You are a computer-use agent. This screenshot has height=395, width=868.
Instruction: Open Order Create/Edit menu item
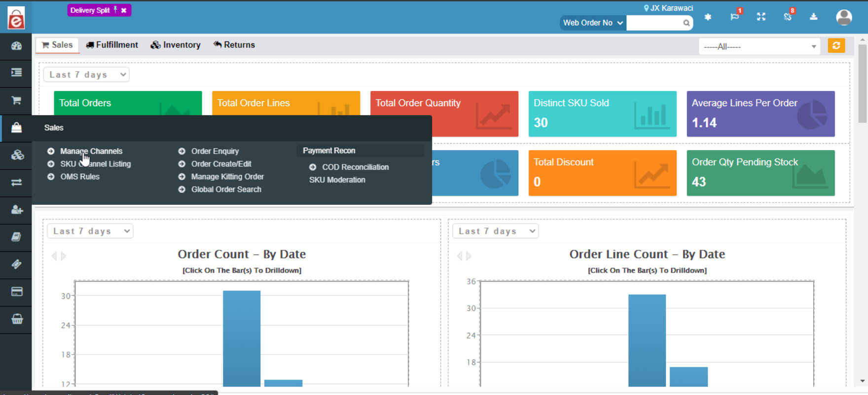click(x=221, y=164)
